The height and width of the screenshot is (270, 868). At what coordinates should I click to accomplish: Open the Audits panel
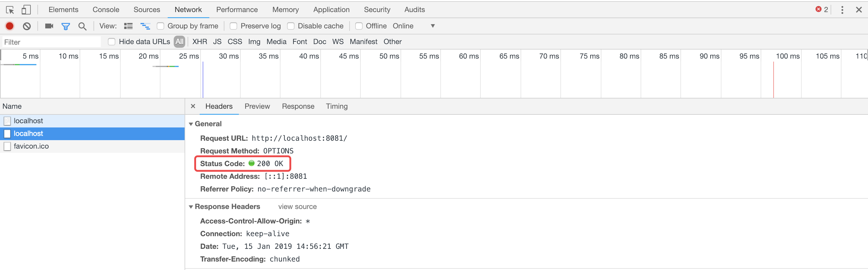click(414, 9)
